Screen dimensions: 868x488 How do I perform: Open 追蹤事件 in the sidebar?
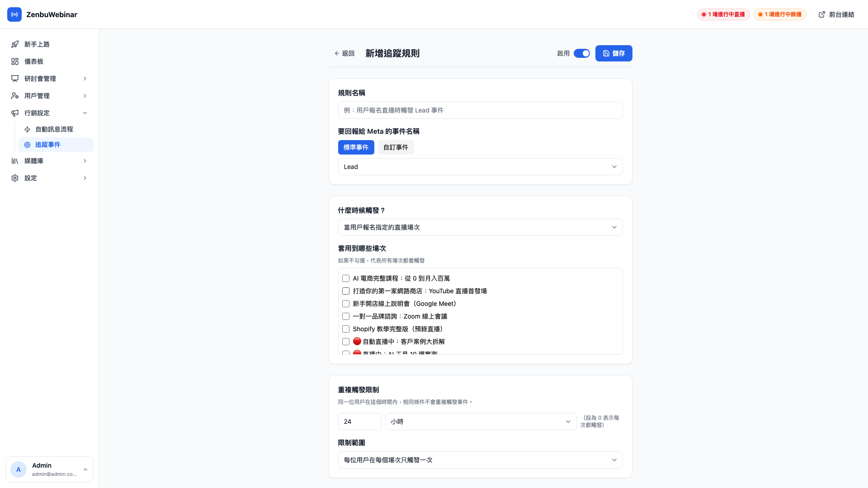pyautogui.click(x=56, y=145)
